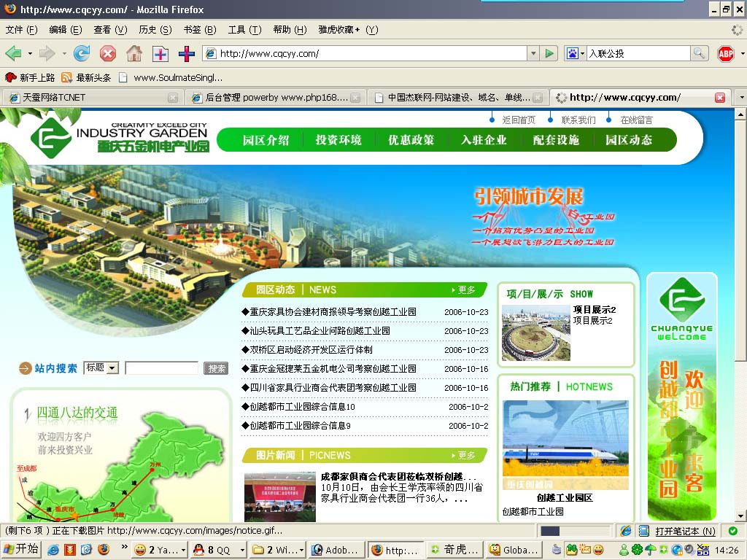This screenshot has height=560, width=747.
Task: Open the Home page icon
Action: pos(133,53)
